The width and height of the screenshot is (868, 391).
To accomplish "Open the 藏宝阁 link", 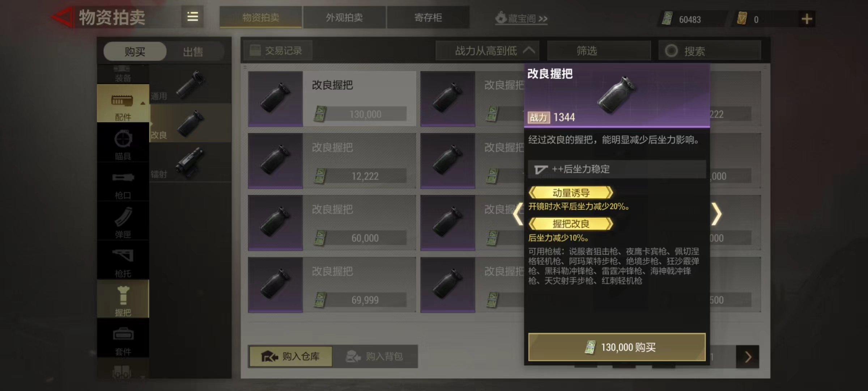I will [x=521, y=18].
